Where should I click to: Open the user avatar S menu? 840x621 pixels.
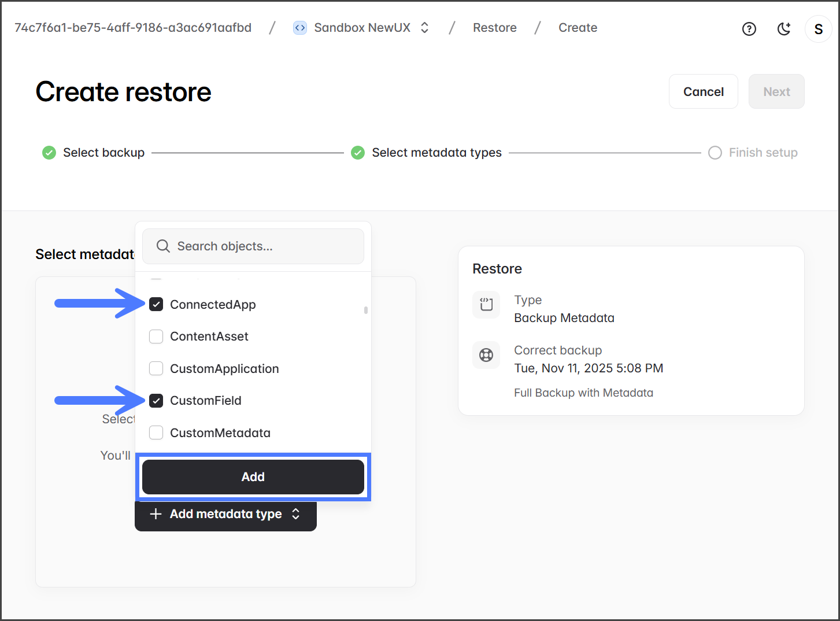[x=818, y=29]
